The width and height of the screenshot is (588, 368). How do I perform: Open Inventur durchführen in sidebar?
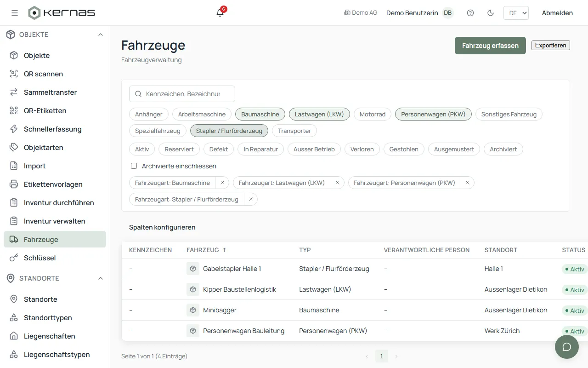55,202
